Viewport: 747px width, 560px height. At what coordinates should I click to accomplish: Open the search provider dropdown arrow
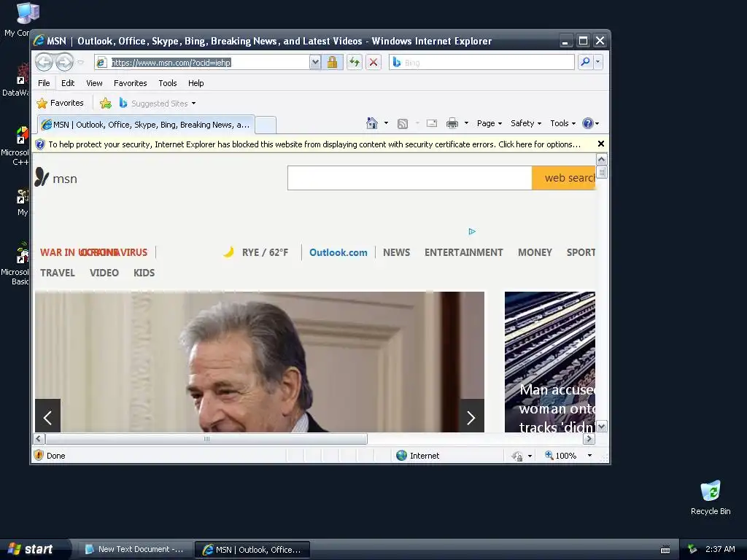click(x=598, y=62)
